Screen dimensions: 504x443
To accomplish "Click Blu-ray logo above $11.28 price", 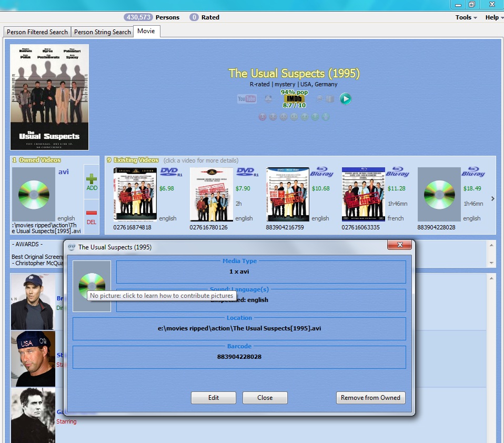I will (x=398, y=172).
